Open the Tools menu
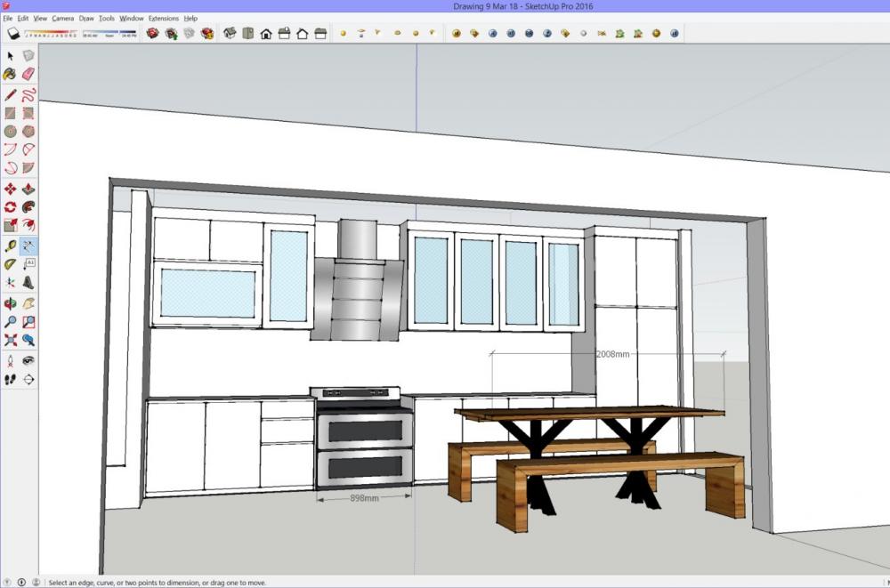The height and width of the screenshot is (588, 890). 107,18
